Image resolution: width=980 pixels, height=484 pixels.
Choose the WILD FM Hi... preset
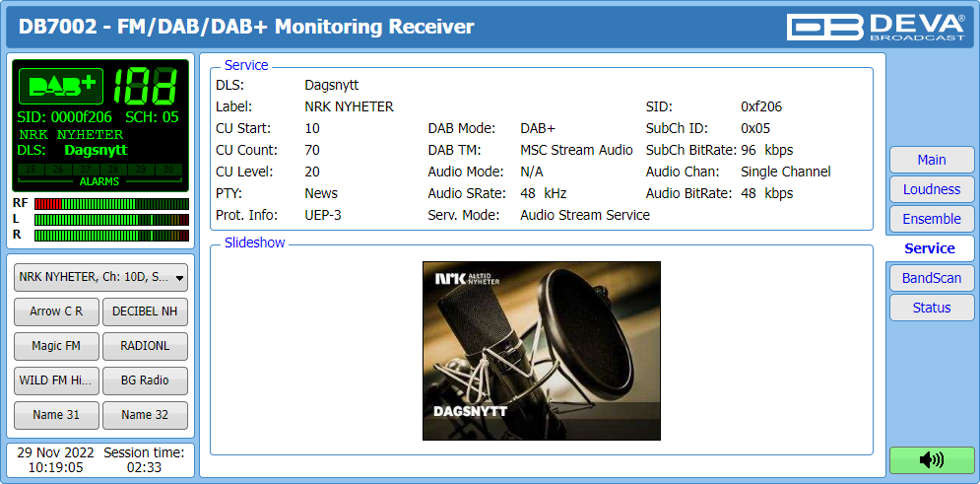click(56, 380)
